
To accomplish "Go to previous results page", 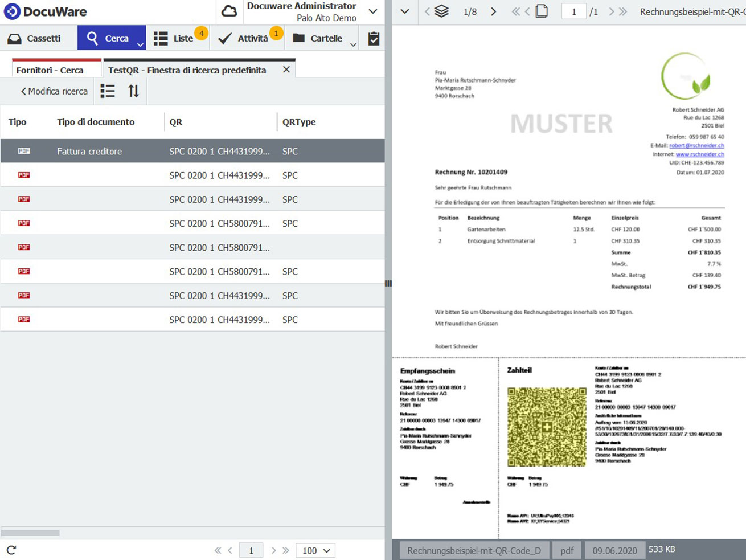I will 230,550.
